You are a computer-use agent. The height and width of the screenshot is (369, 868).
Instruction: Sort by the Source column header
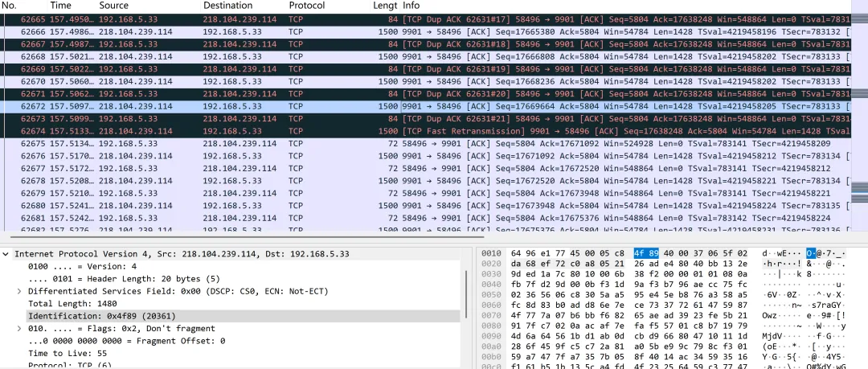114,6
